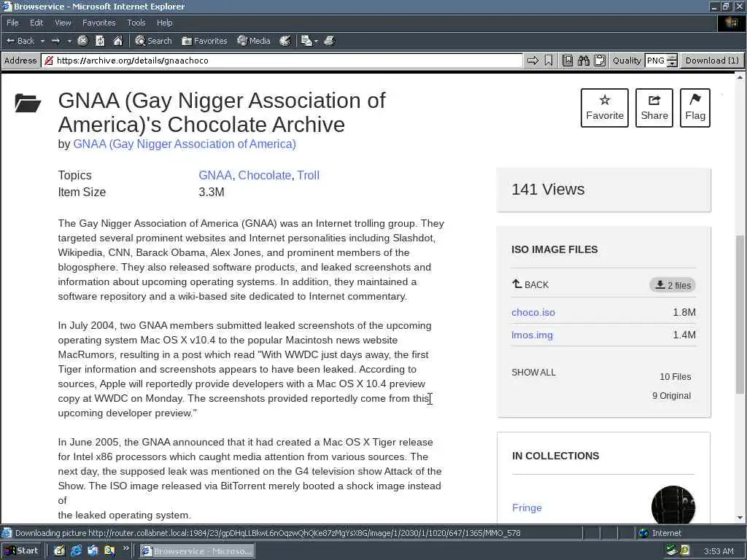The width and height of the screenshot is (747, 560).
Task: Open the Favorites pane in toolbar
Action: (204, 41)
